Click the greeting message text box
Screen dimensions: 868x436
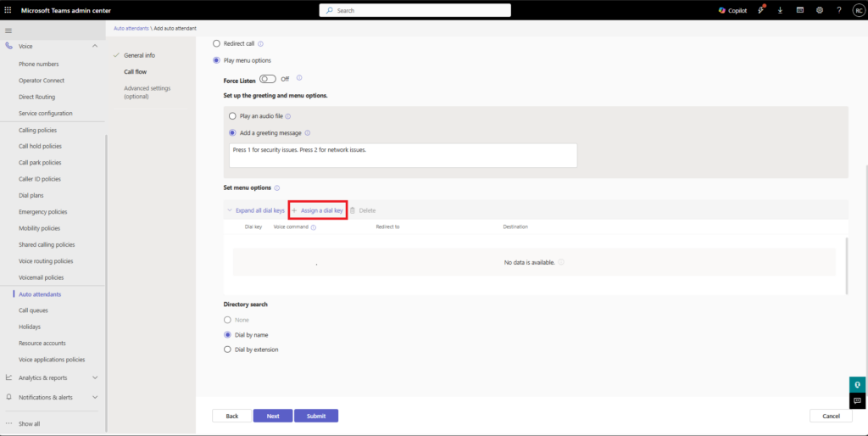click(x=403, y=155)
